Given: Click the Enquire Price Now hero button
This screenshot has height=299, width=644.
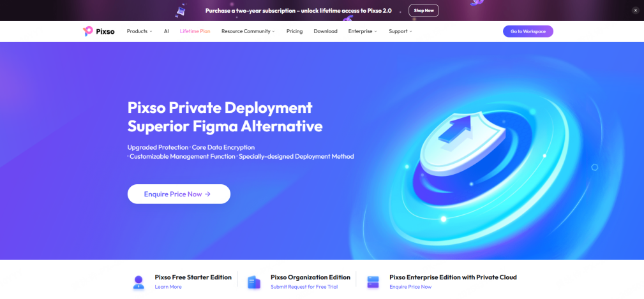Looking at the screenshot, I should pyautogui.click(x=179, y=194).
